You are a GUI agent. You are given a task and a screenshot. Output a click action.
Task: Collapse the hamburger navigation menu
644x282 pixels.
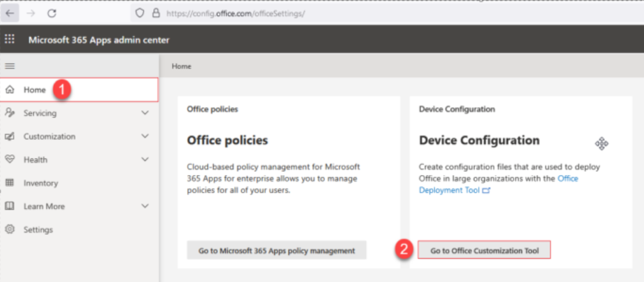click(x=10, y=66)
